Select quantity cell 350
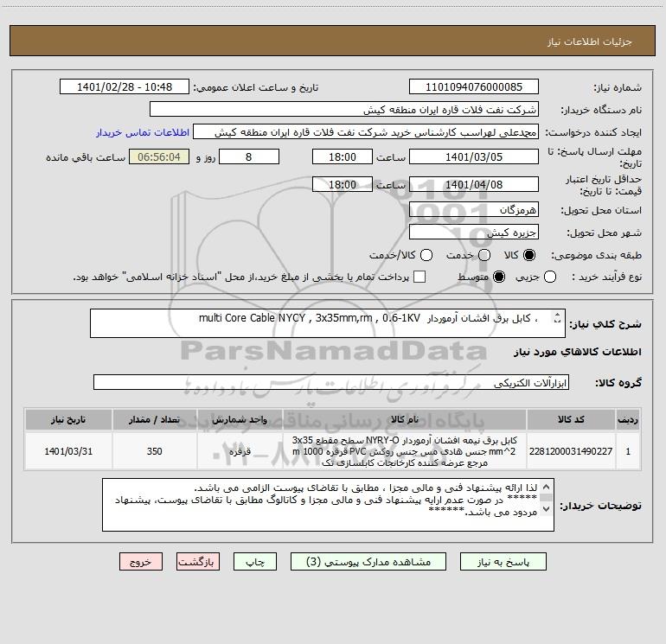 point(154,451)
